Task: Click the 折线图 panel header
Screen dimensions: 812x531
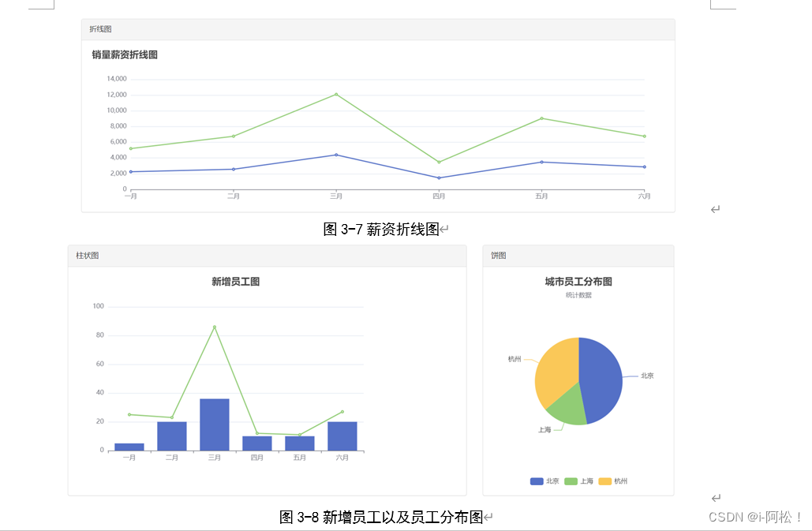Action: tap(99, 28)
